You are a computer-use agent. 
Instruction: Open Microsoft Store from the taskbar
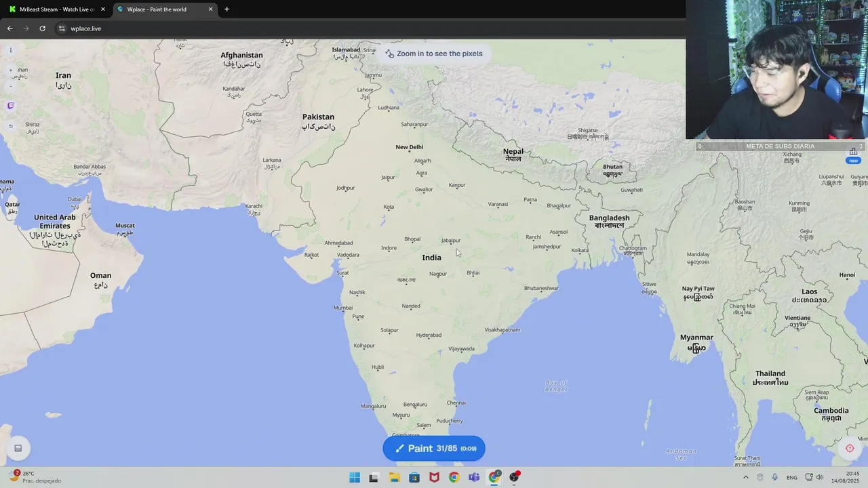pos(414,477)
